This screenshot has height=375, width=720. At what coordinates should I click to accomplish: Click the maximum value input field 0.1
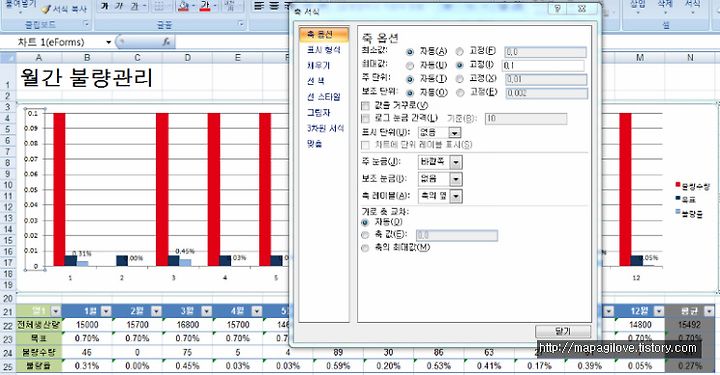[544, 66]
